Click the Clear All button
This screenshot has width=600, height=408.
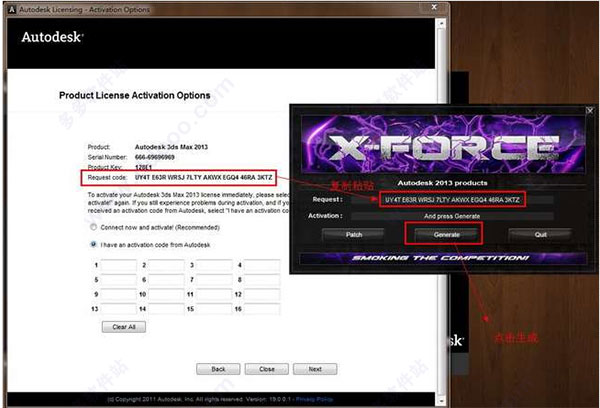[124, 327]
